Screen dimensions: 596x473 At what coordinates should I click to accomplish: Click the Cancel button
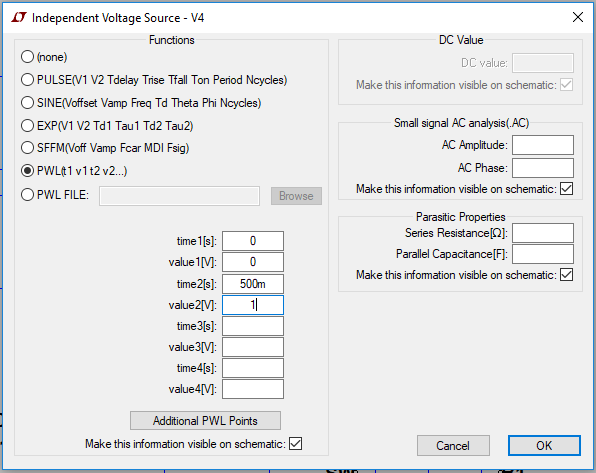453,445
